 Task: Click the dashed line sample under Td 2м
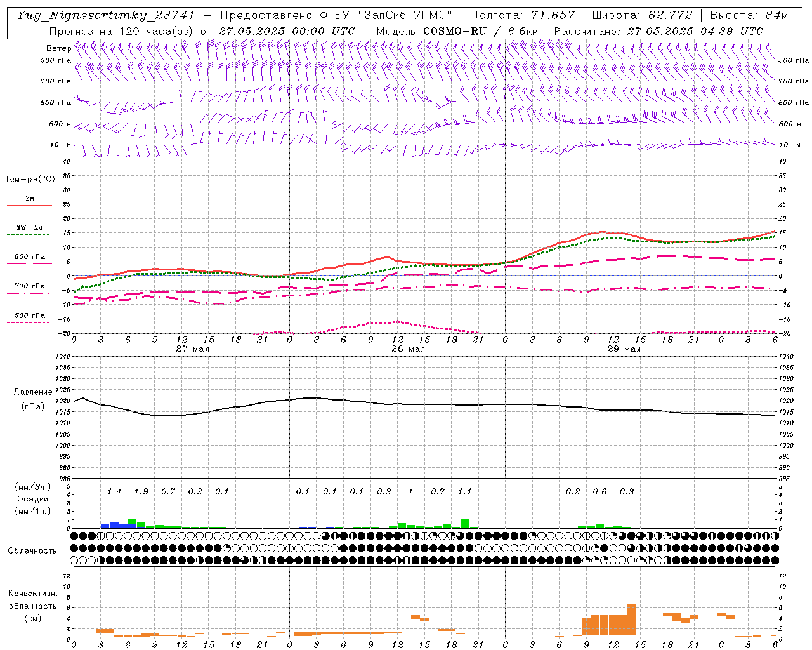[x=28, y=235]
